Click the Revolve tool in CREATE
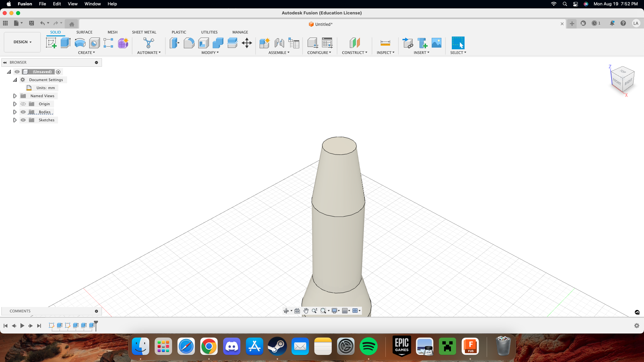644x362 pixels. pyautogui.click(x=79, y=43)
